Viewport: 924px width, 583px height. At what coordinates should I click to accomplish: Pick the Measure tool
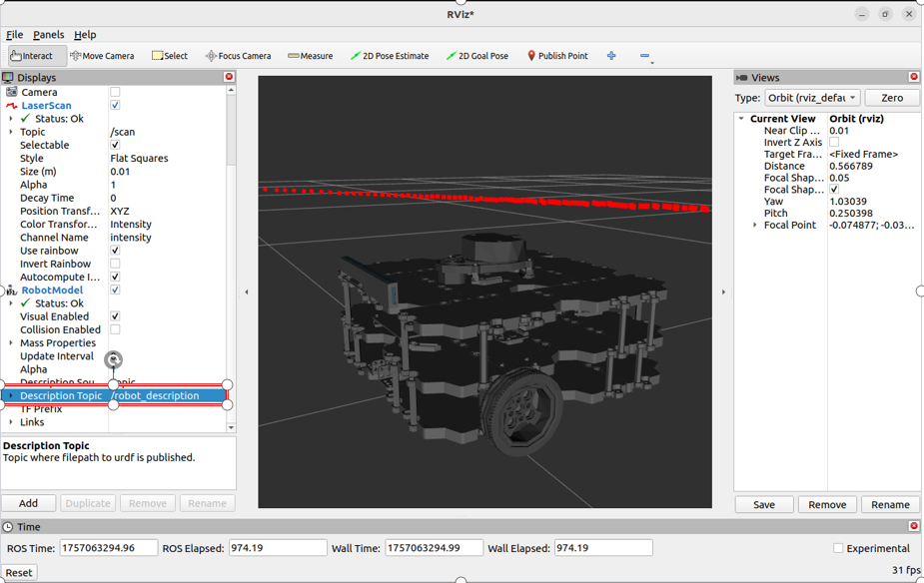pyautogui.click(x=309, y=55)
